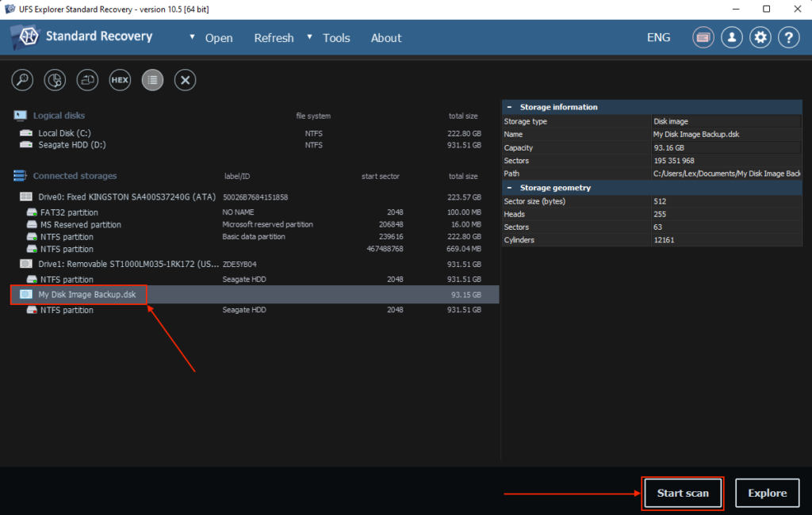
Task: Change the ENG language selector
Action: tap(658, 37)
